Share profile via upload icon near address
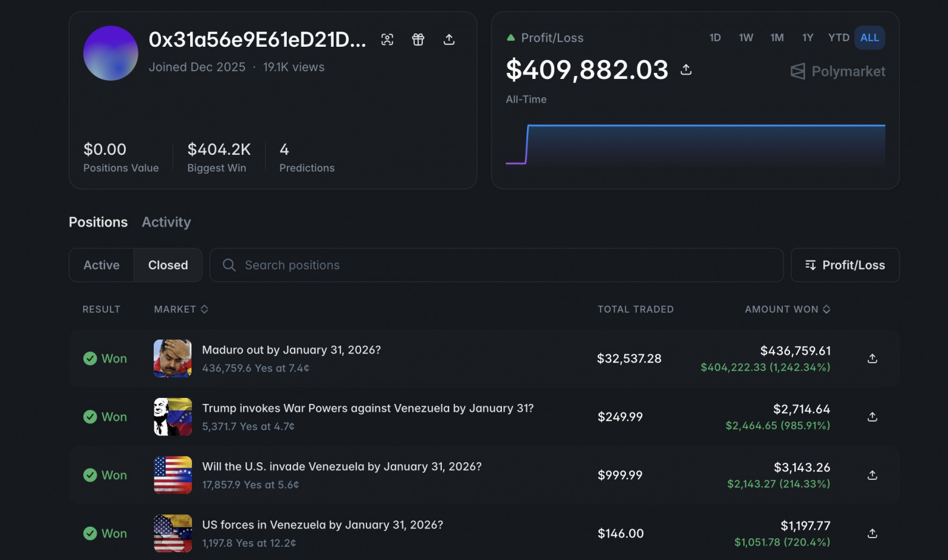This screenshot has height=560, width=948. tap(449, 39)
